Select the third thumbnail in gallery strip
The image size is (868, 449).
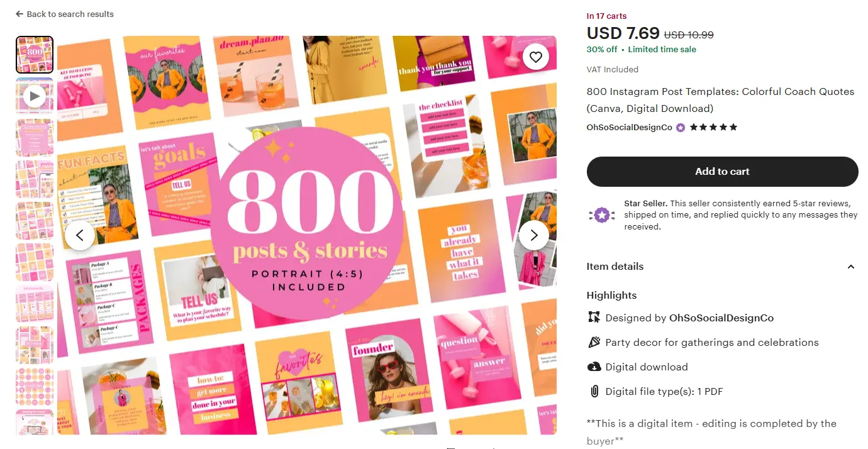click(x=34, y=138)
